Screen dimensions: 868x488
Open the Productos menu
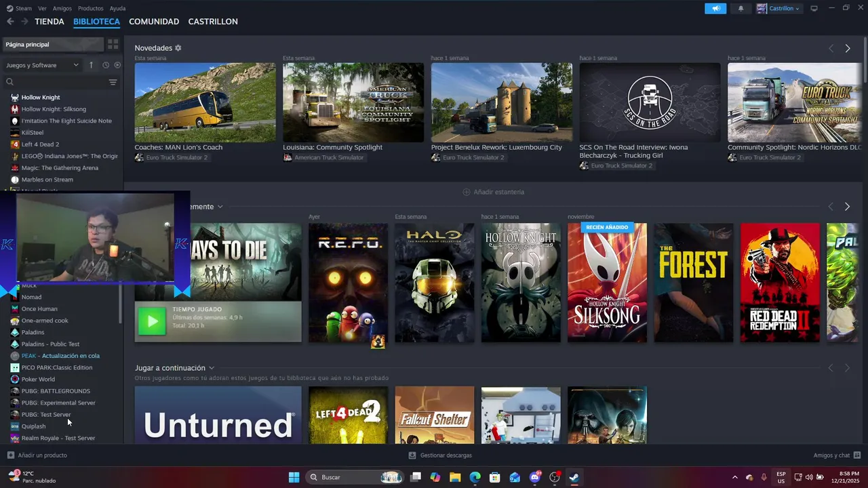[91, 8]
